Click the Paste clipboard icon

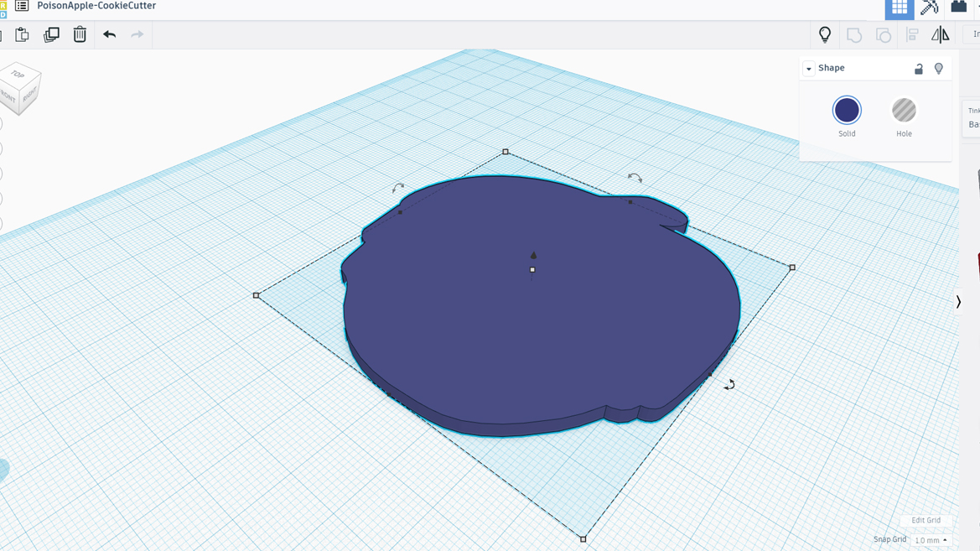coord(22,34)
